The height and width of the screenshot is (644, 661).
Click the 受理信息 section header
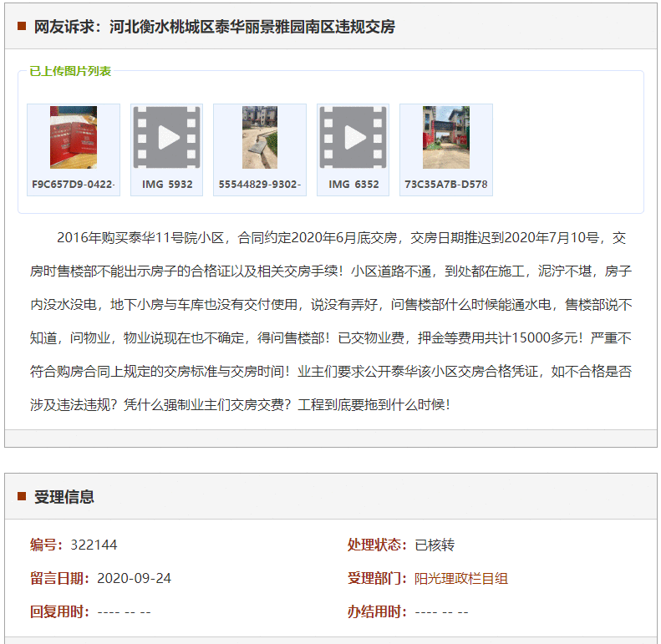(64, 497)
